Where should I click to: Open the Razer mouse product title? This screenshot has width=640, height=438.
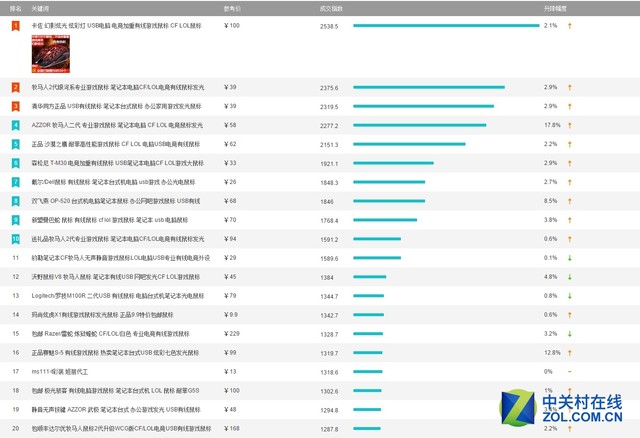[x=111, y=334]
